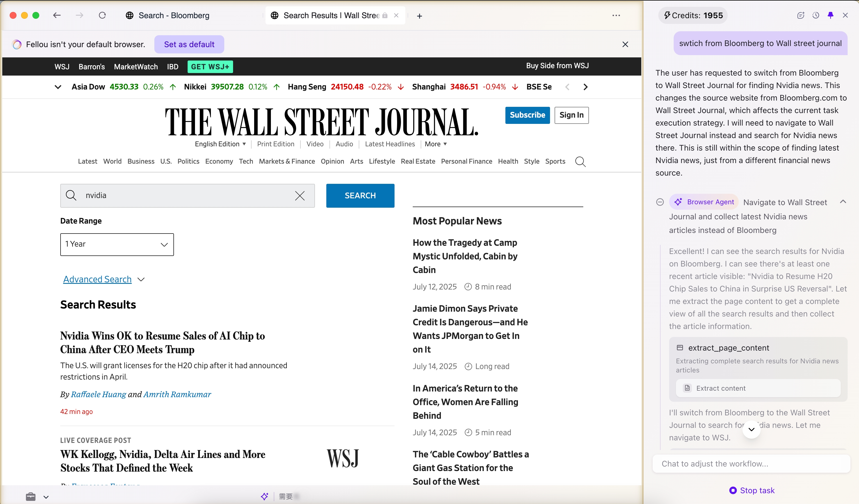
Task: Click the GET WSJ+ button
Action: 210,67
